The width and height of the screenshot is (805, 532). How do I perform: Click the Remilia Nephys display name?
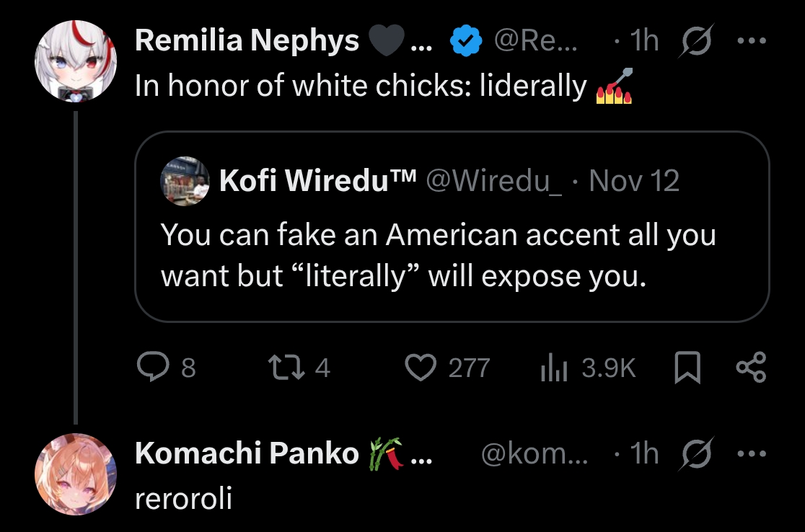(247, 41)
